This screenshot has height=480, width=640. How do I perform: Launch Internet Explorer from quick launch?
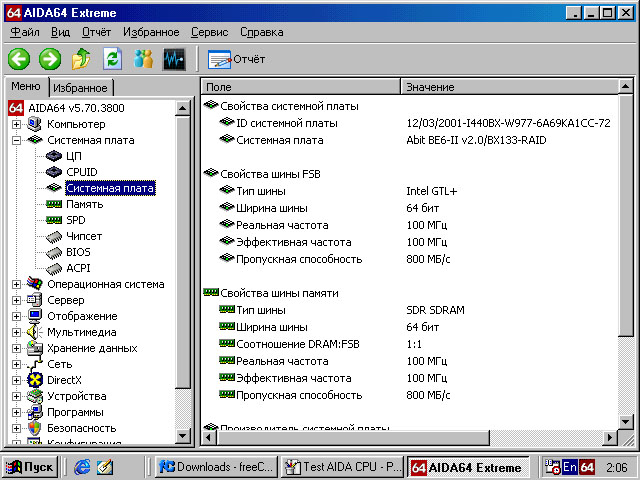pyautogui.click(x=82, y=467)
